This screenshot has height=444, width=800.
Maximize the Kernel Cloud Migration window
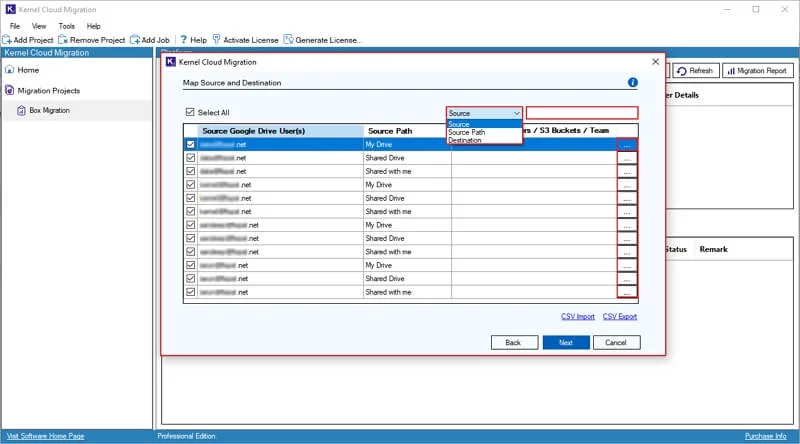click(756, 9)
